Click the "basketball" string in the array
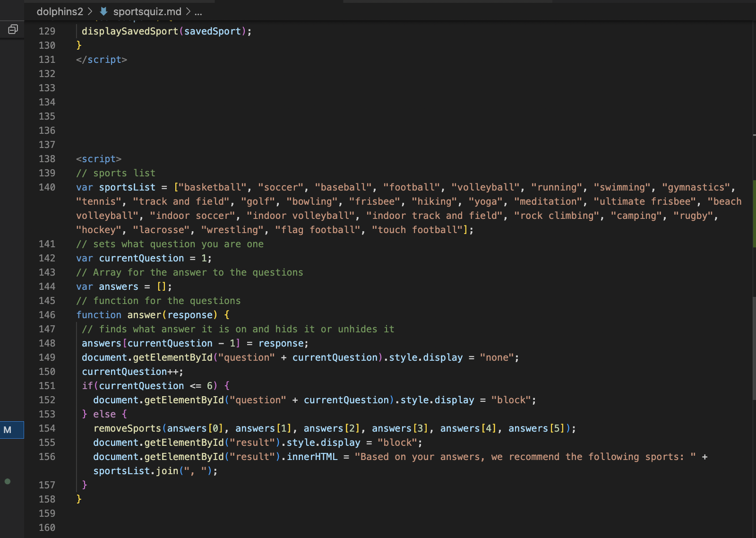 pos(213,187)
